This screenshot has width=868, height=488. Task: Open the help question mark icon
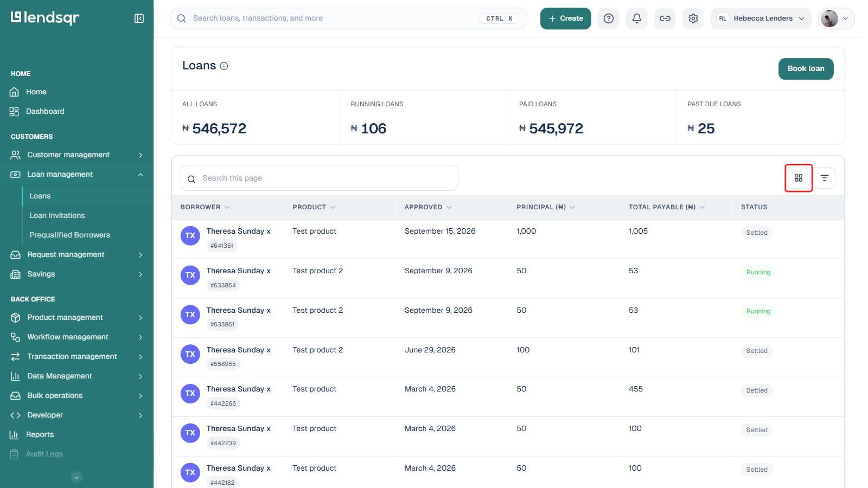pos(609,18)
